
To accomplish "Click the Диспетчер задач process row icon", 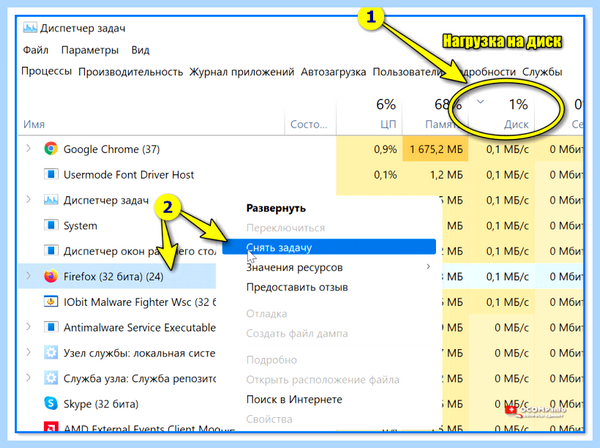I will [x=51, y=200].
